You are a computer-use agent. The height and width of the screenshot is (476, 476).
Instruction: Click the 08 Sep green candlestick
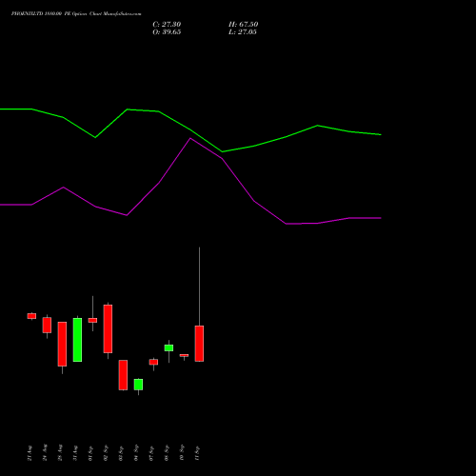click(169, 347)
